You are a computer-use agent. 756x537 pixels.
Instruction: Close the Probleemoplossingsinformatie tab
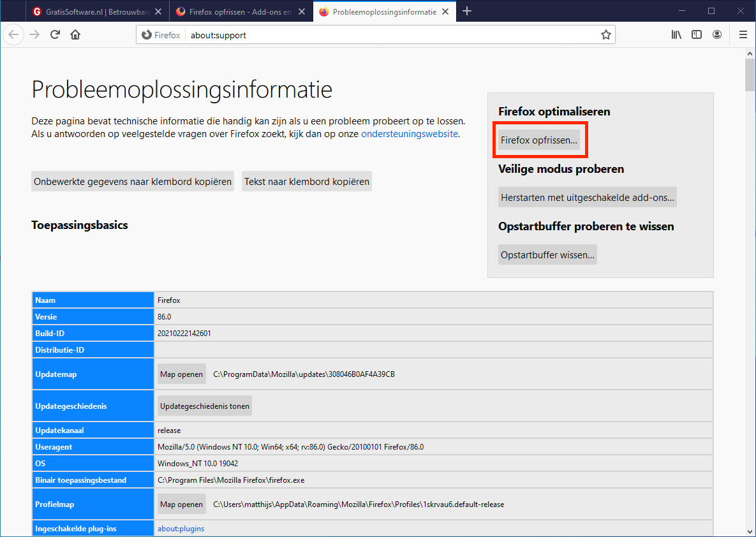pyautogui.click(x=445, y=11)
